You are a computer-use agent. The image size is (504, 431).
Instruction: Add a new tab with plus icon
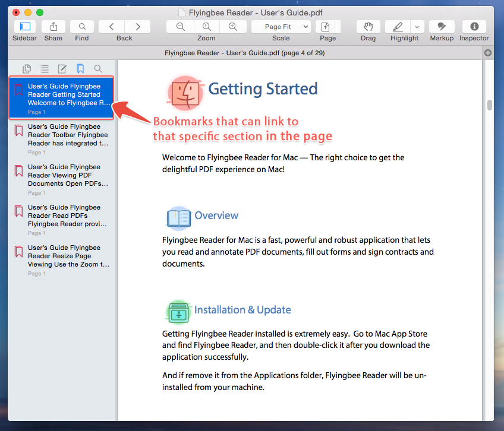tap(487, 53)
